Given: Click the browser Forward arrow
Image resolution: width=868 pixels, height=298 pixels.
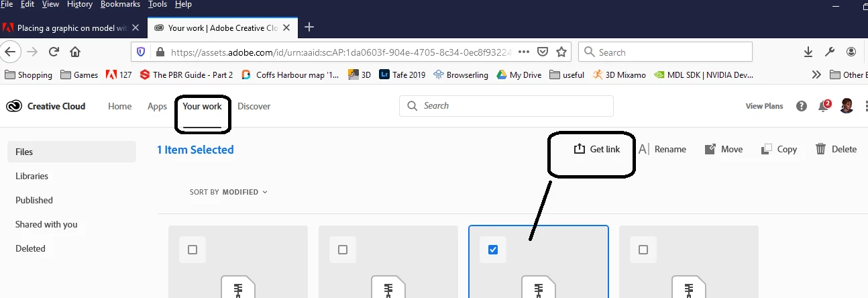Looking at the screenshot, I should pyautogui.click(x=32, y=52).
